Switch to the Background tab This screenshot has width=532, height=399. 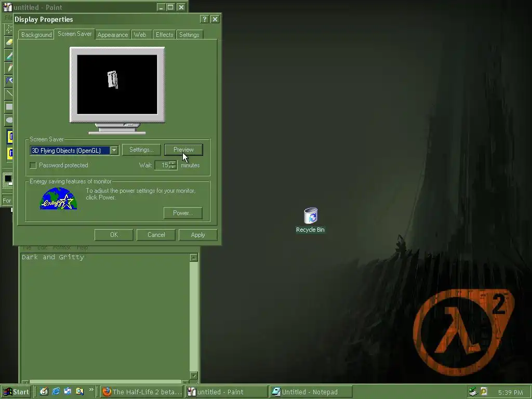(36, 35)
